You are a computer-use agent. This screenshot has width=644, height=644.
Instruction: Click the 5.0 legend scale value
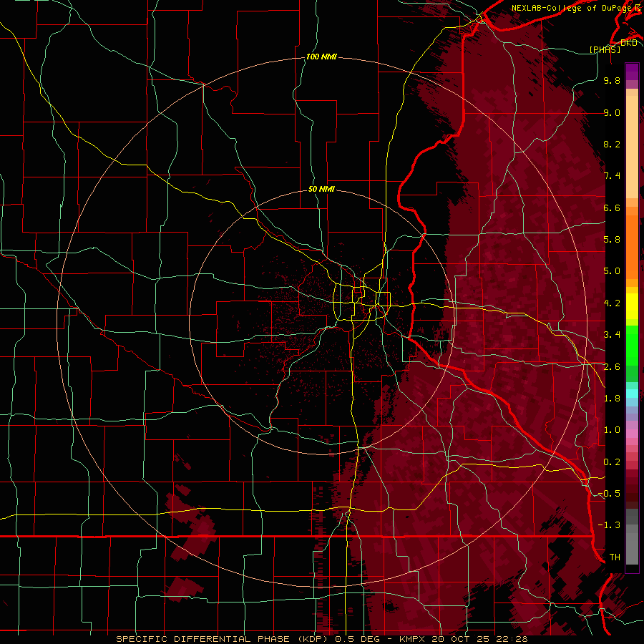[x=612, y=271]
